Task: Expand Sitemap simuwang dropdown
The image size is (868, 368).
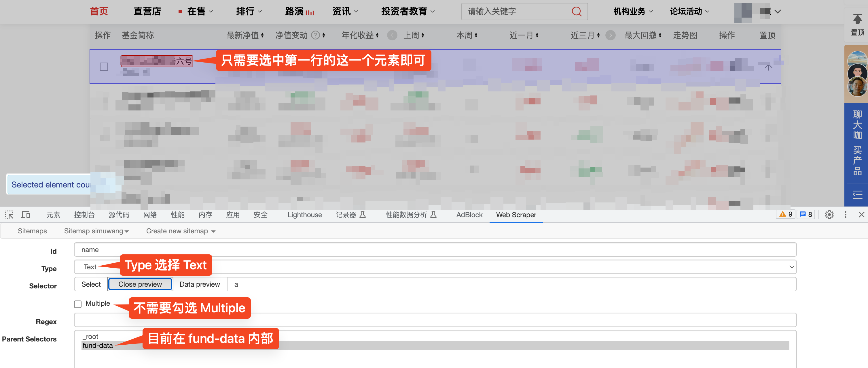Action: pyautogui.click(x=96, y=231)
